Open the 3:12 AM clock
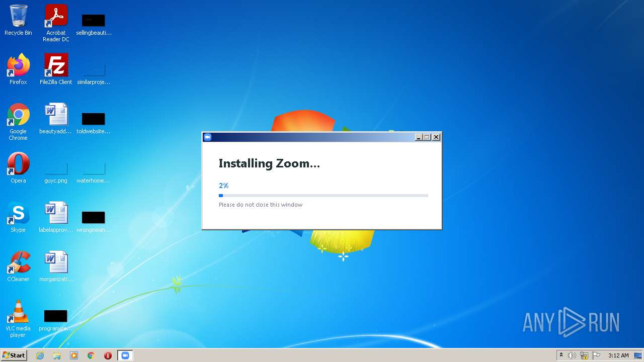Viewport: 644px width, 362px height. [x=618, y=355]
